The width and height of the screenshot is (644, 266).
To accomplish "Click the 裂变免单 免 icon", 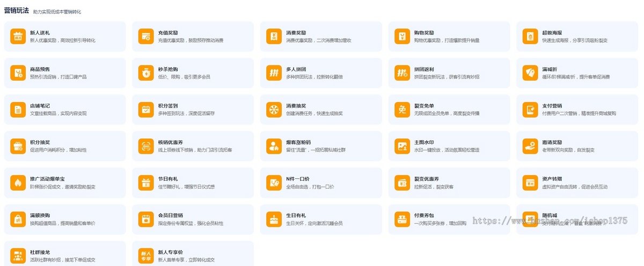I will click(402, 110).
